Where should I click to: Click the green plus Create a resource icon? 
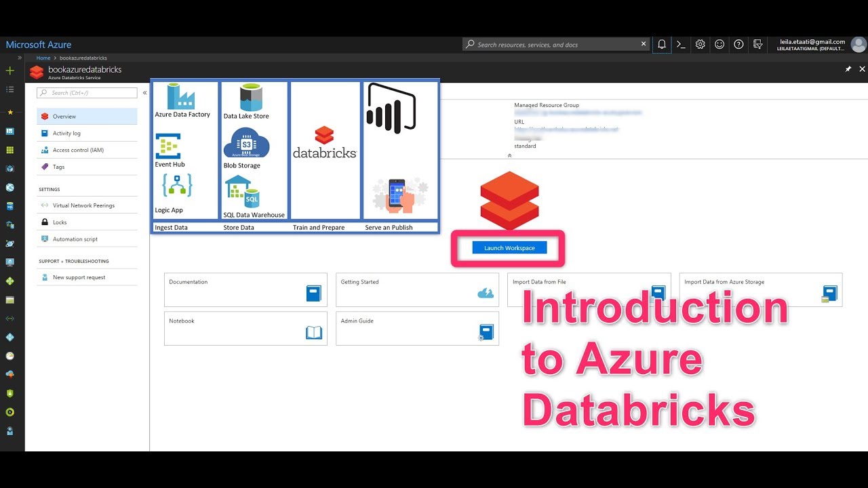coord(9,70)
